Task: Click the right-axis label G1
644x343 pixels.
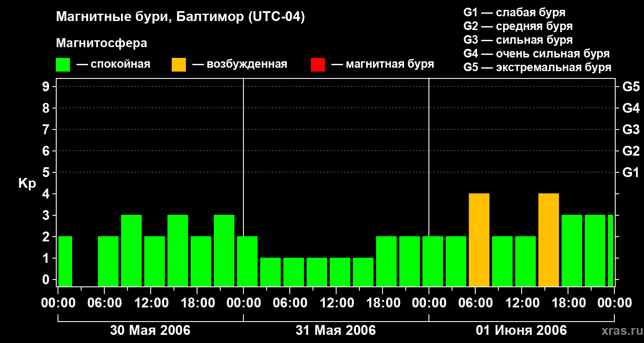Action: click(631, 172)
